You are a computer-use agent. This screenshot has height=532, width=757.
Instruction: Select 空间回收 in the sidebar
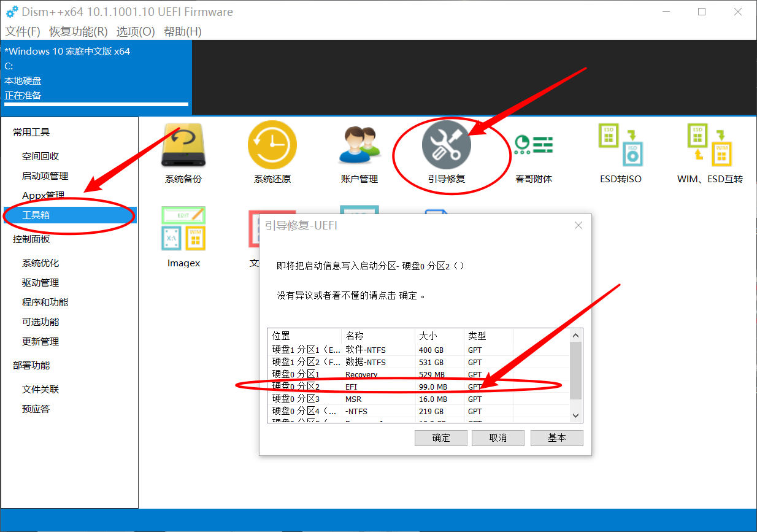pyautogui.click(x=40, y=156)
